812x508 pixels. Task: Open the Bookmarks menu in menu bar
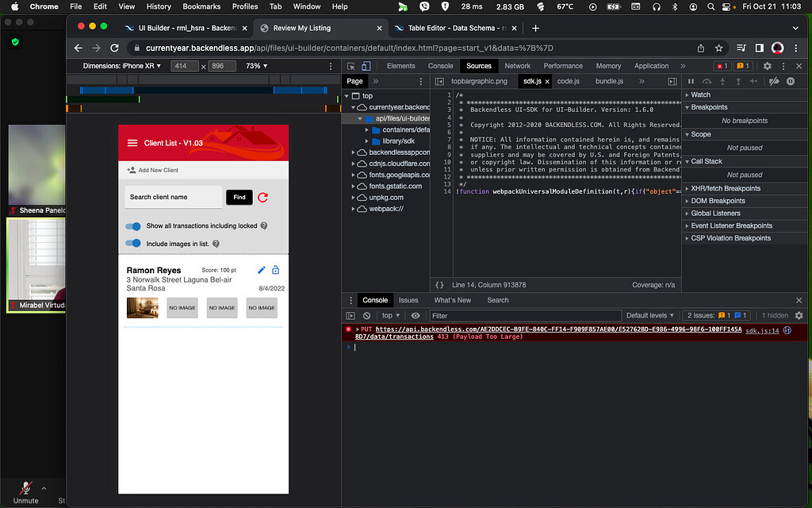click(201, 6)
